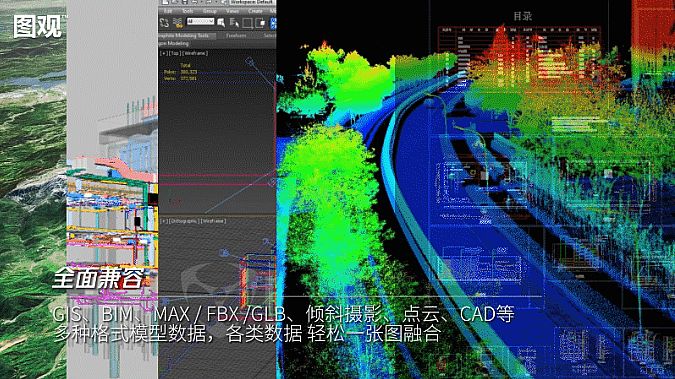Click the Top viewport label

pyautogui.click(x=175, y=53)
